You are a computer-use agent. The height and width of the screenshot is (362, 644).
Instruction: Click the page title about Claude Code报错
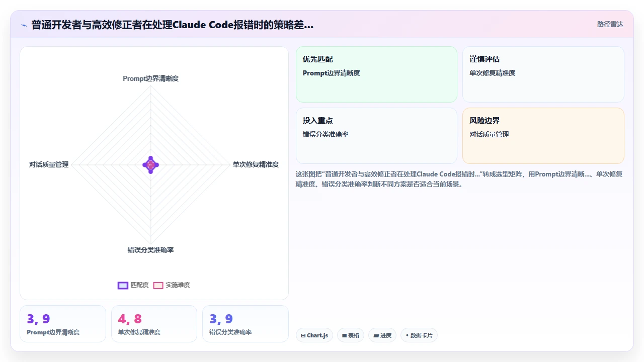pyautogui.click(x=173, y=25)
